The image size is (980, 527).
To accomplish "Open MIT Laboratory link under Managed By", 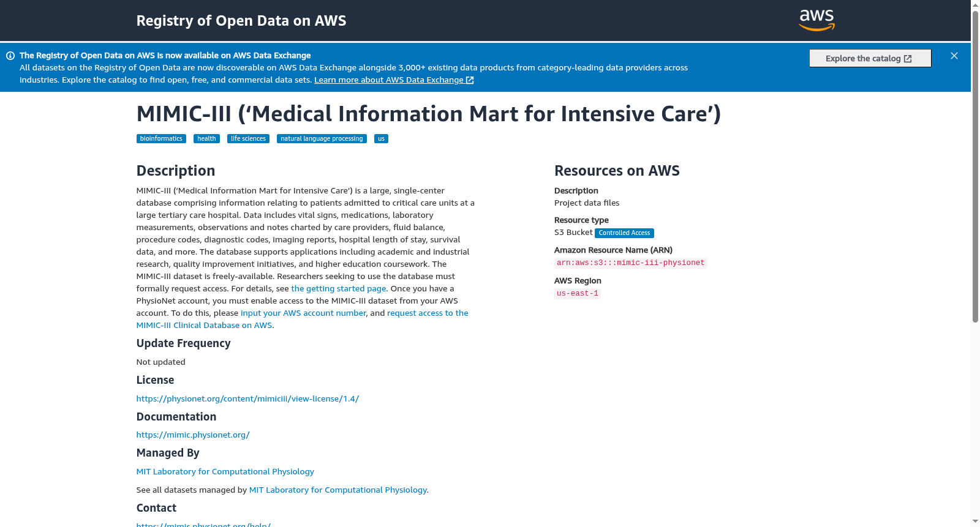I will pyautogui.click(x=225, y=471).
